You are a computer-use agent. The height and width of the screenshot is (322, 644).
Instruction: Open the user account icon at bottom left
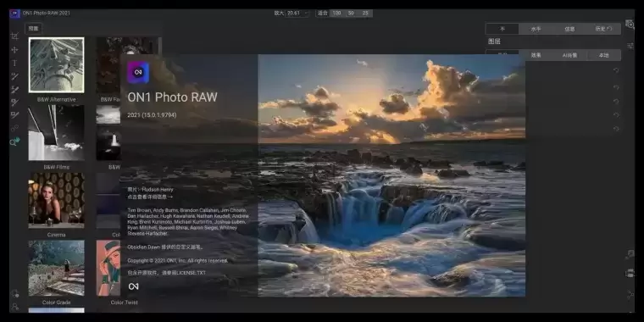pyautogui.click(x=14, y=307)
